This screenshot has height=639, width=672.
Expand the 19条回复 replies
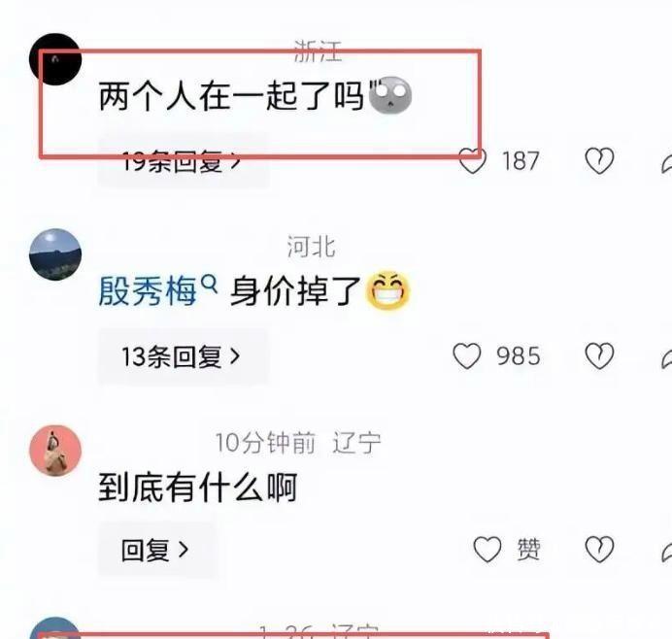click(x=184, y=161)
